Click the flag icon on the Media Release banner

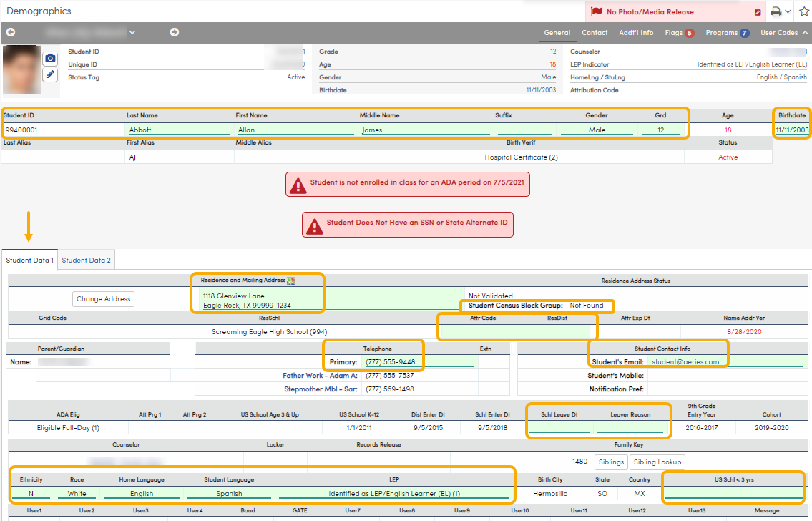pos(596,11)
